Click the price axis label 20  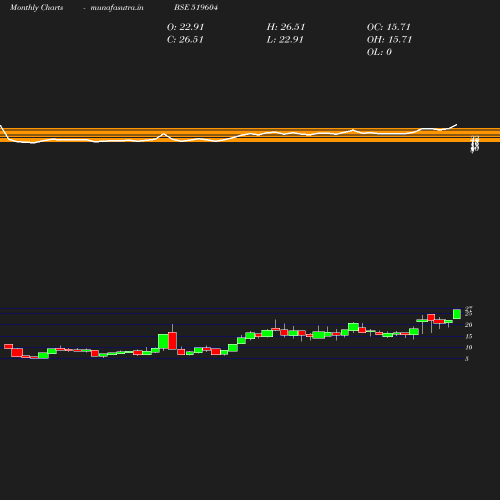pyautogui.click(x=468, y=325)
